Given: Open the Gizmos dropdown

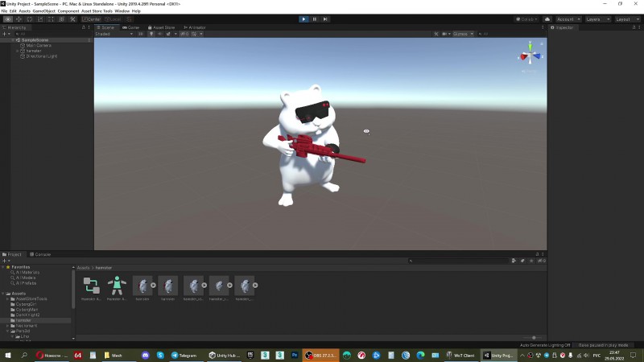Looking at the screenshot, I should [463, 34].
